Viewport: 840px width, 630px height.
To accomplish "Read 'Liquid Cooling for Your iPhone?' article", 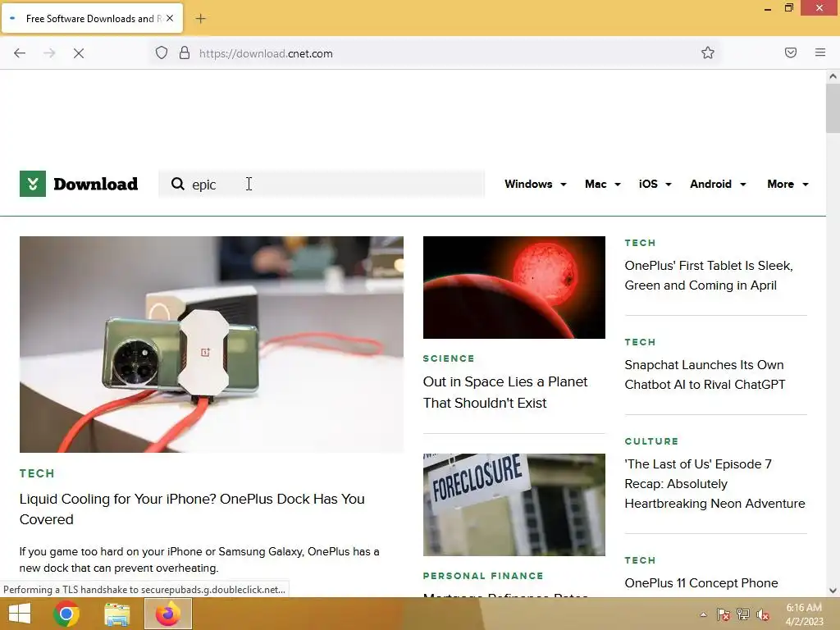I will pos(192,509).
